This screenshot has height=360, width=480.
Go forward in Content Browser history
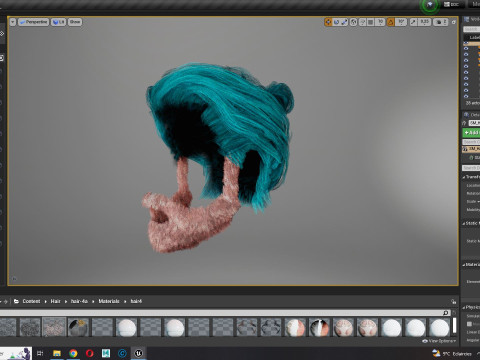pos(6,301)
